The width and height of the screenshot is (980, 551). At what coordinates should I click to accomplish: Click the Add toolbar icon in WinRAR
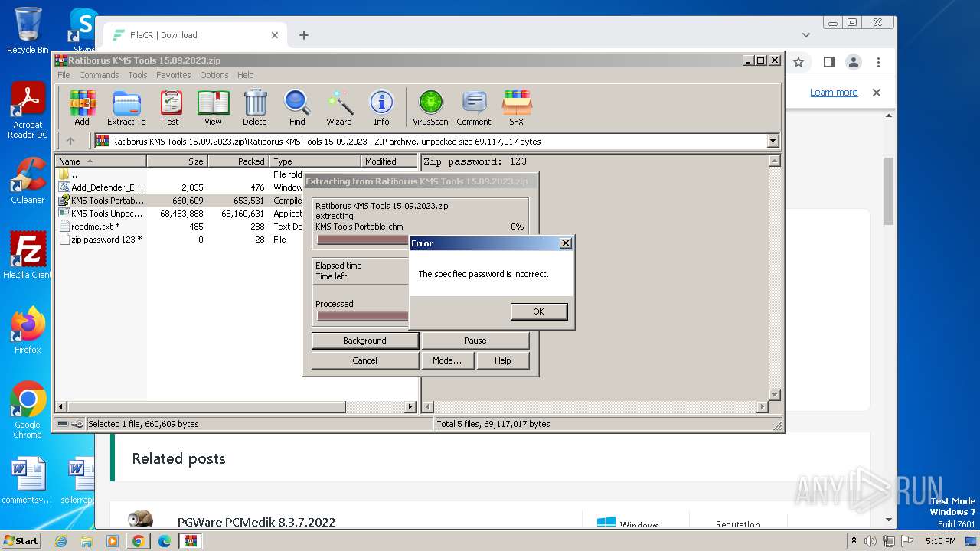click(82, 107)
